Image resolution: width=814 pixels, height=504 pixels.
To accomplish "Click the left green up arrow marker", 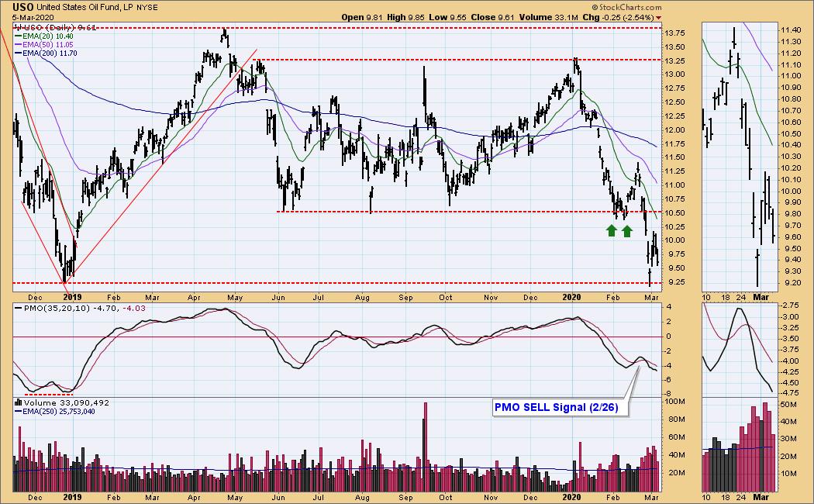I will coord(612,230).
